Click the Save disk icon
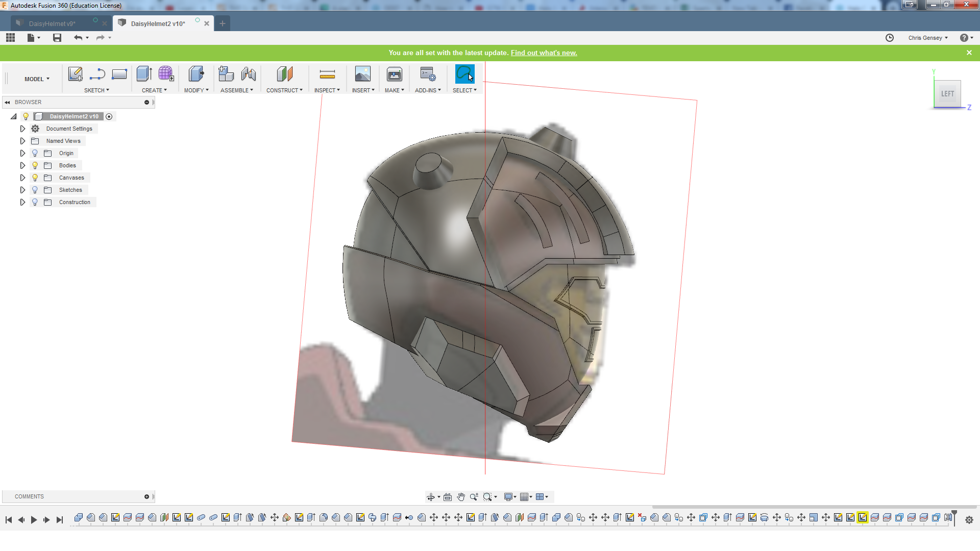 click(x=57, y=38)
